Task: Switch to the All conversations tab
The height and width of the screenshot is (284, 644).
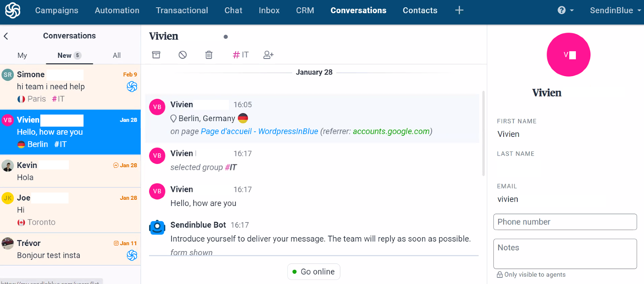Action: (116, 55)
